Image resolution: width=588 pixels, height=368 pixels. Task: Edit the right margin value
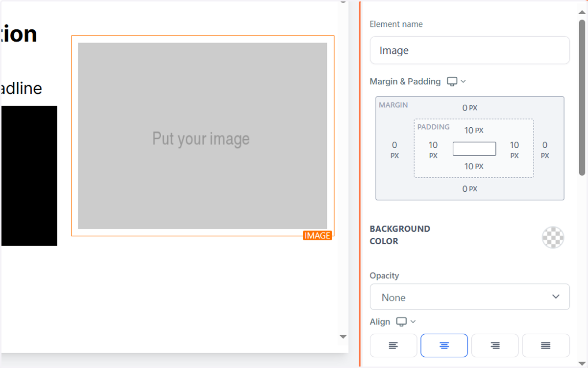[x=545, y=150]
